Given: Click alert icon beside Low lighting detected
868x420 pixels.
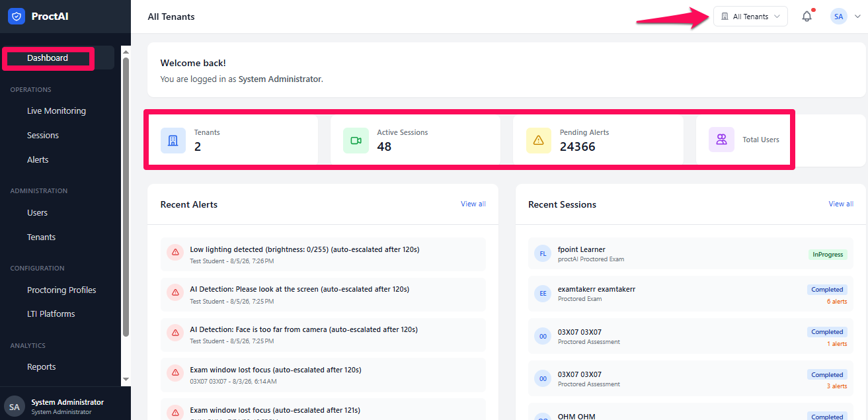Looking at the screenshot, I should tap(175, 252).
